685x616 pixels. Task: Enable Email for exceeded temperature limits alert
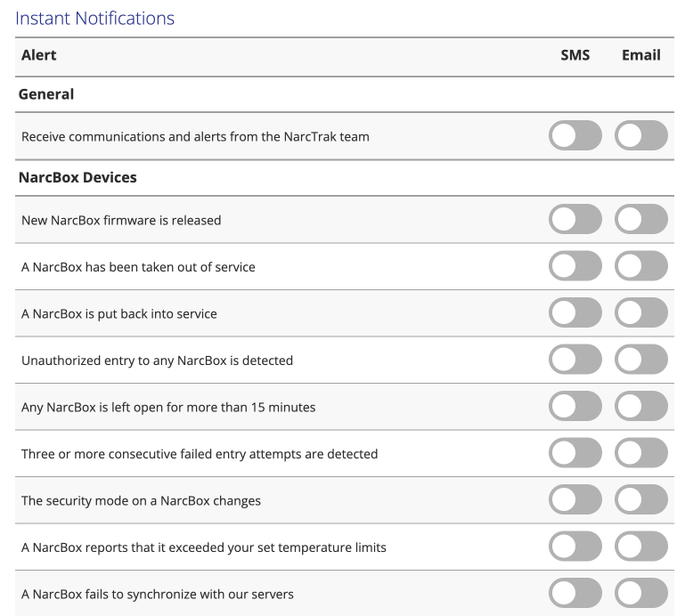[641, 547]
